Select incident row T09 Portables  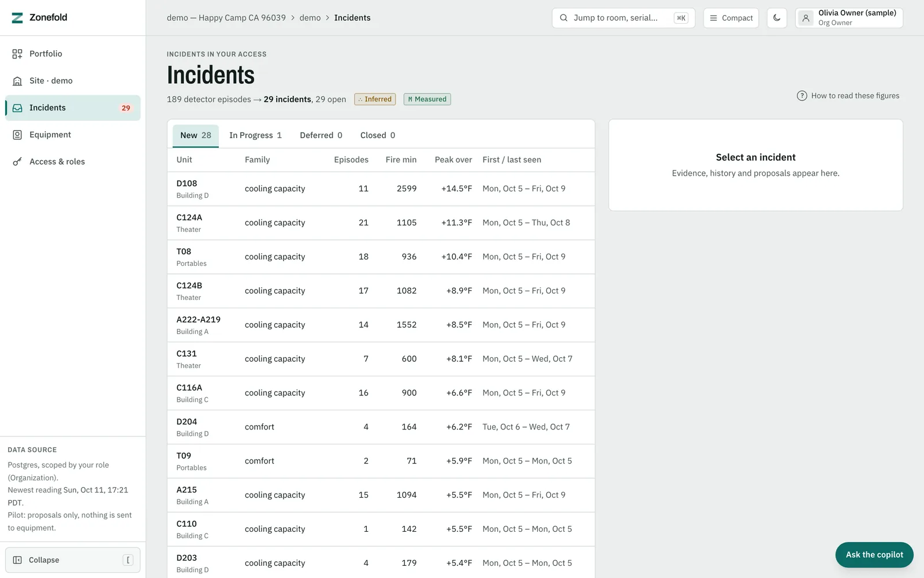[381, 462]
